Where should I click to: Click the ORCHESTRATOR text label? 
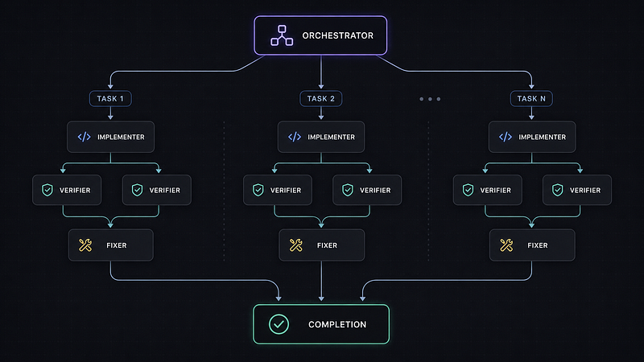tap(337, 35)
